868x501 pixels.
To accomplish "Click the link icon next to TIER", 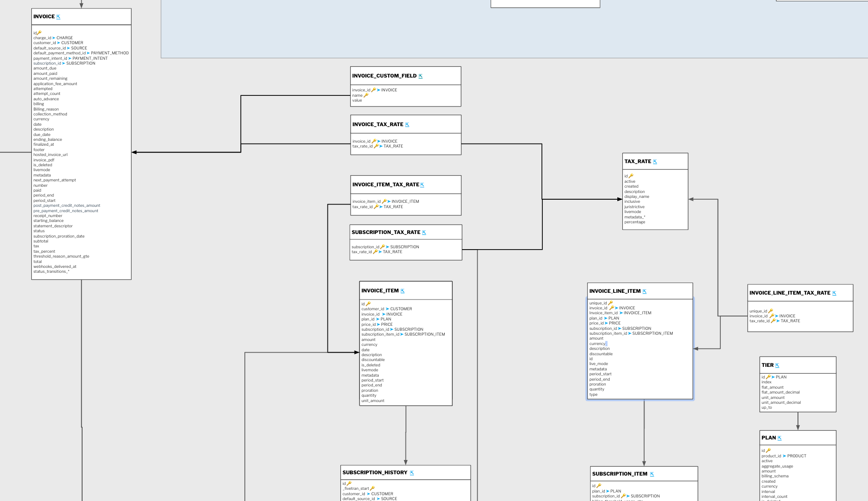I will coord(777,365).
